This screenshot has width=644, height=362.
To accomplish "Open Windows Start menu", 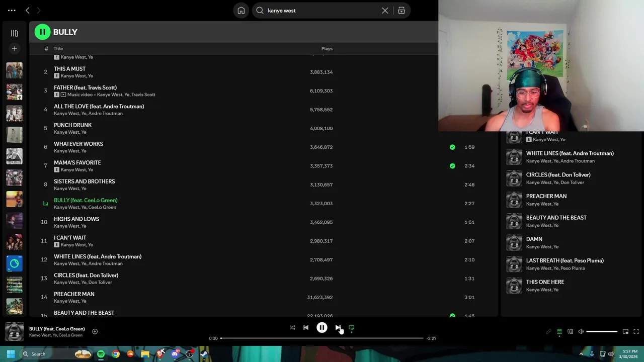I will 11,354.
